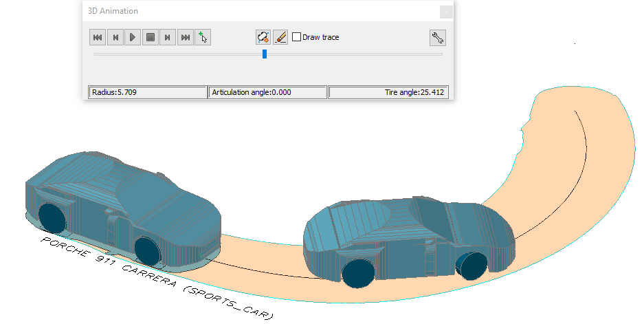Click the add-selection cursor icon with plus

tap(202, 38)
